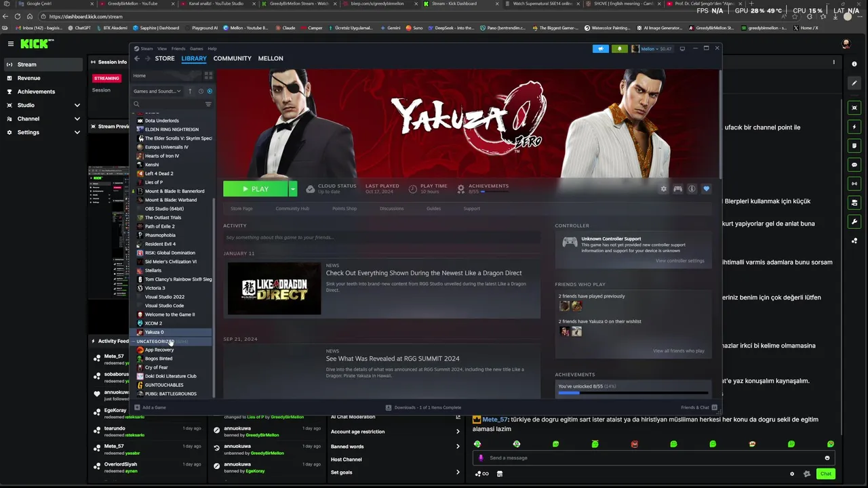This screenshot has height=488, width=868.
Task: Select Lies of P in library list
Action: point(153,182)
